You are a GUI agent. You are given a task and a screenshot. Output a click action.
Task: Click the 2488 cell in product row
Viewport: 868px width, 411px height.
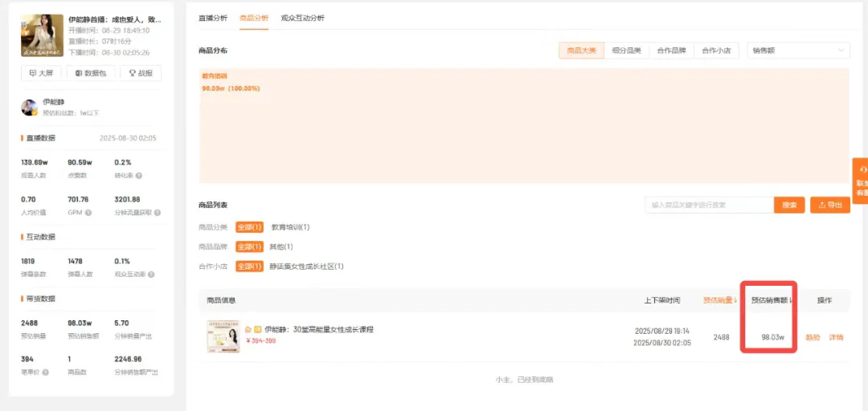point(721,337)
